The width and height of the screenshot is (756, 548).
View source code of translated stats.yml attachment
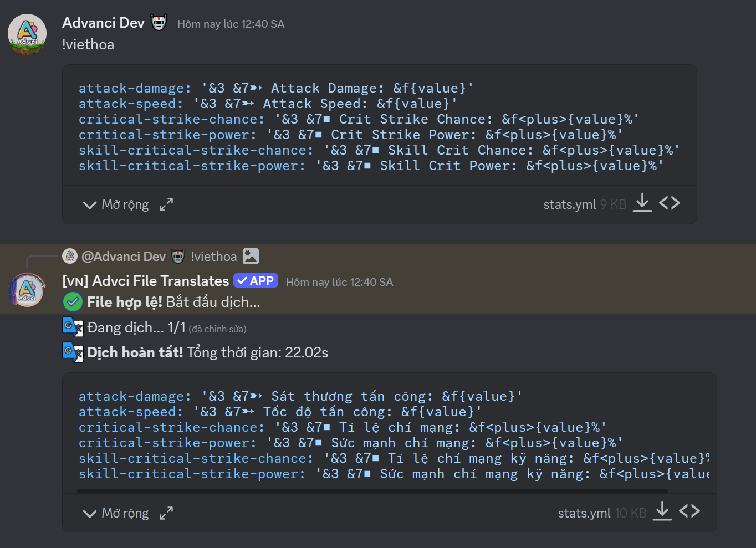pos(689,512)
